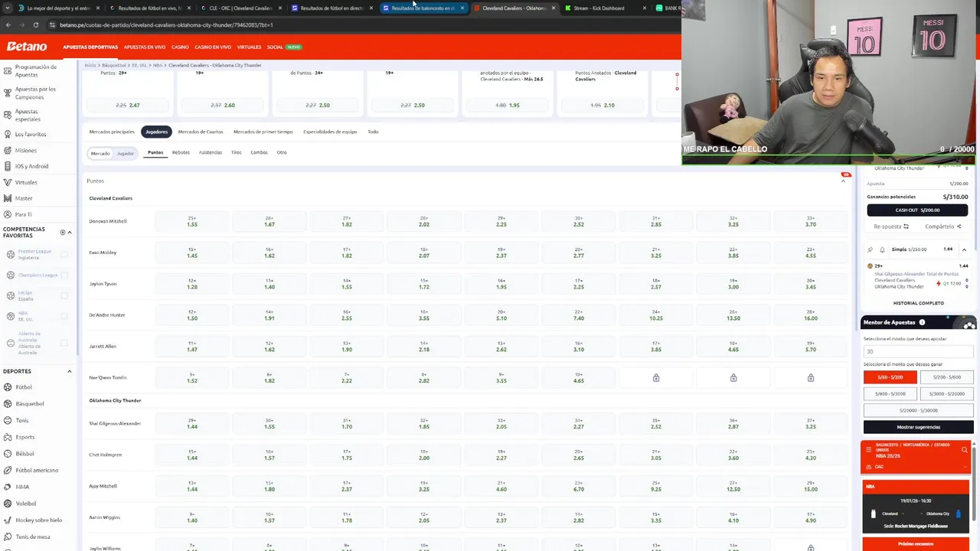Select the S/60 - S/200 win range
980x551 pixels.
(x=890, y=377)
